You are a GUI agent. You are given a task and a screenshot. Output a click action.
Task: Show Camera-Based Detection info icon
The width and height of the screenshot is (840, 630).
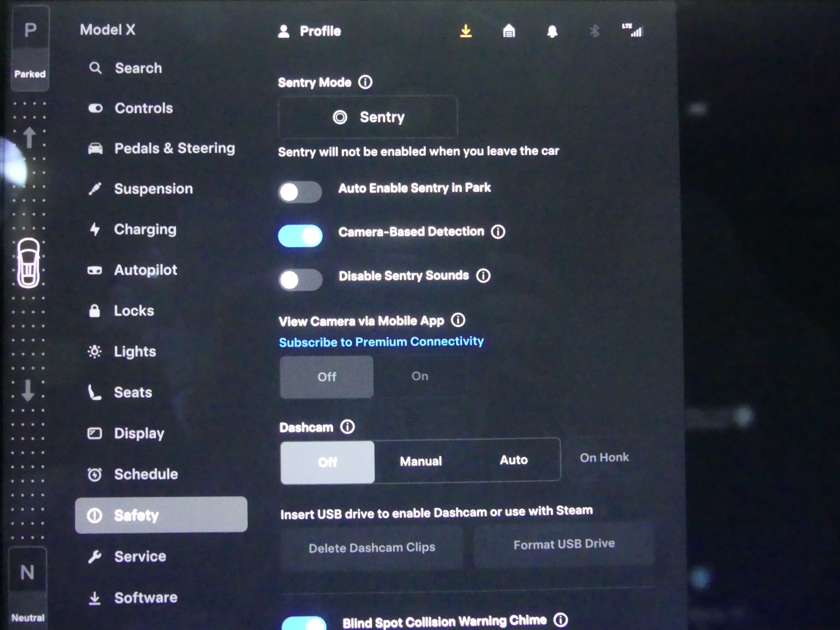tap(498, 232)
